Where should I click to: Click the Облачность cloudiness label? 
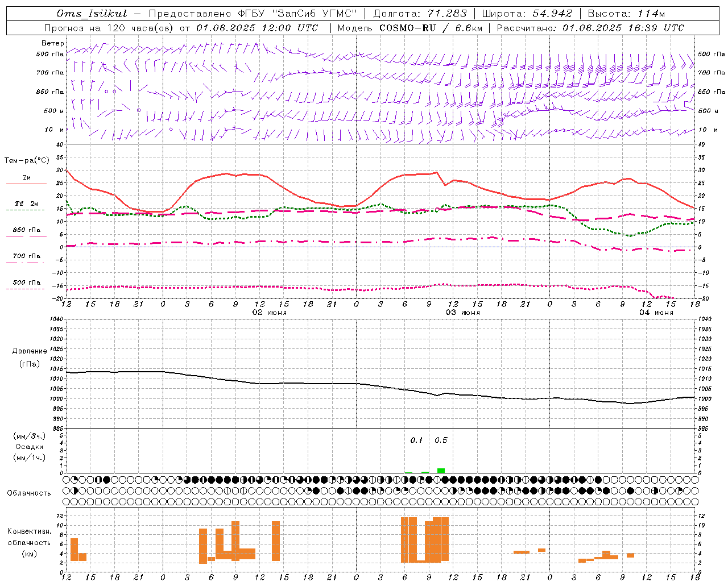click(29, 493)
